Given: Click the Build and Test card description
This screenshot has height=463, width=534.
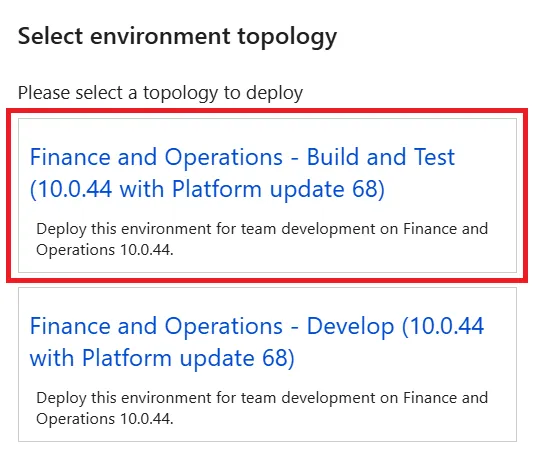Looking at the screenshot, I should (262, 239).
